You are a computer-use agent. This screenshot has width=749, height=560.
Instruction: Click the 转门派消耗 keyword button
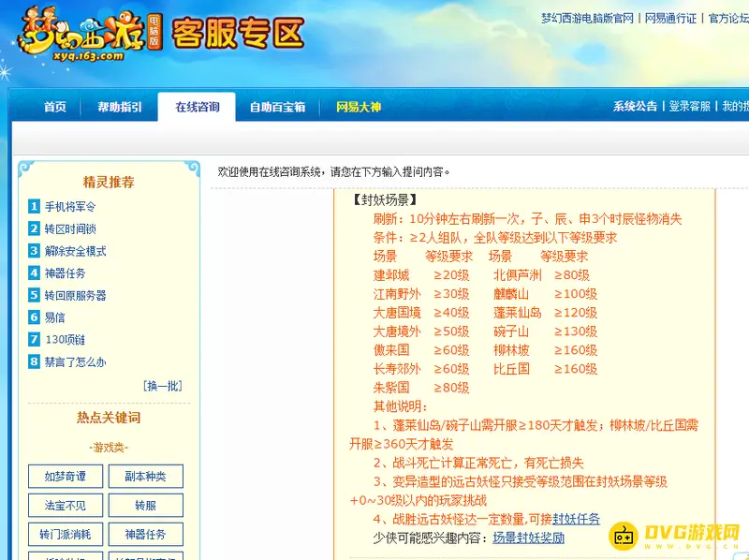66,534
